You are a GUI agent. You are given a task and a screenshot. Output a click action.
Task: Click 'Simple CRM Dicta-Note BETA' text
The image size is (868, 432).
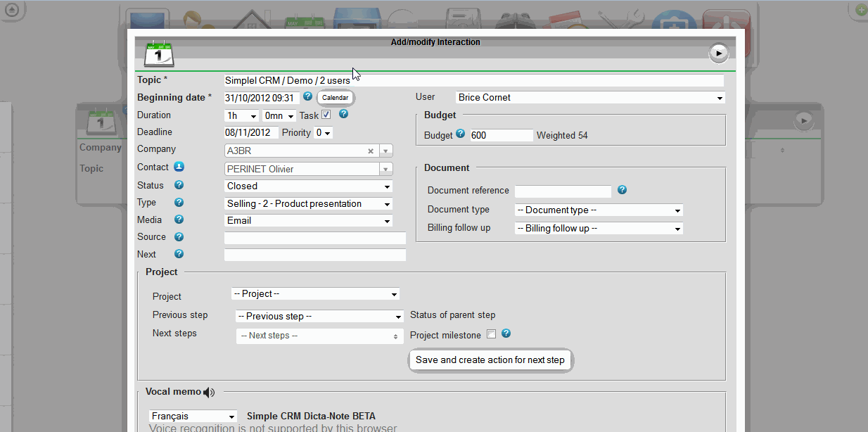311,417
